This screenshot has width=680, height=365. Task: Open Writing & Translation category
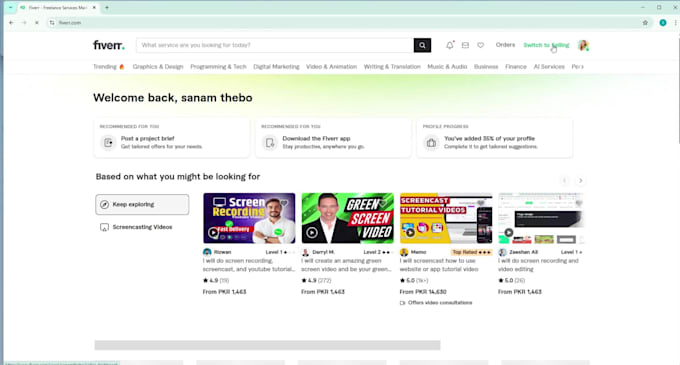[x=392, y=67]
